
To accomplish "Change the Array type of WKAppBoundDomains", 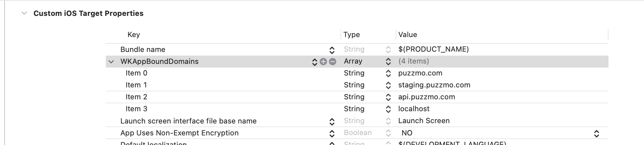I will [388, 62].
